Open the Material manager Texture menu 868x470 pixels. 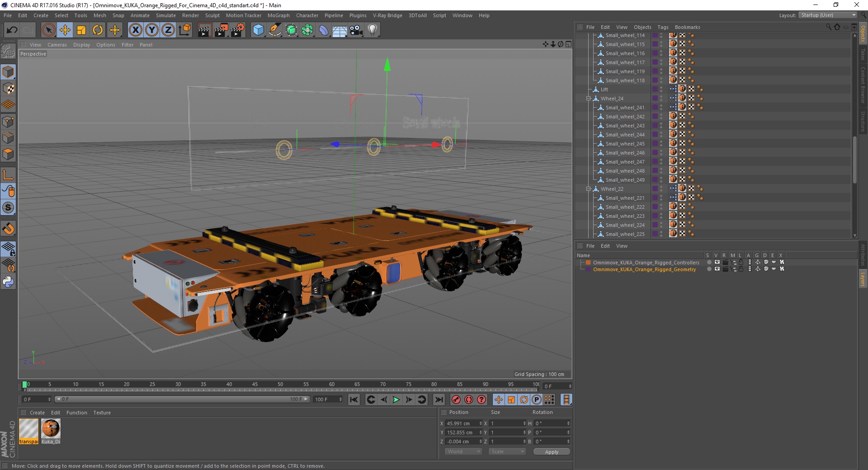[102, 413]
